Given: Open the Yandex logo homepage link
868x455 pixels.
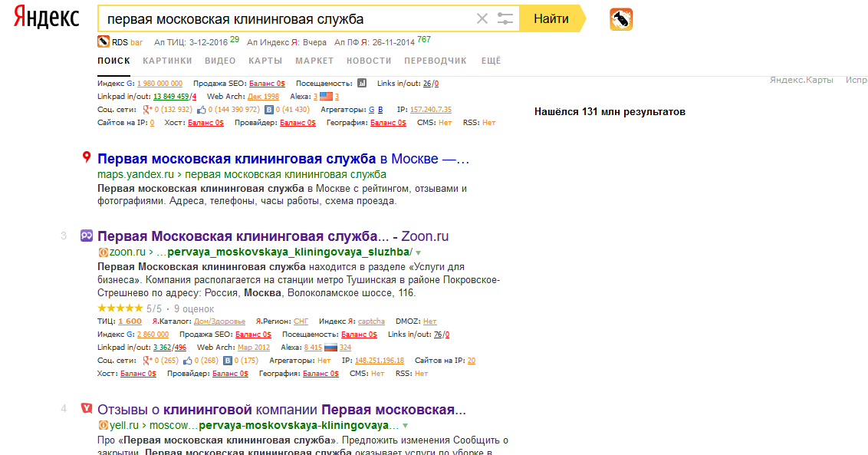Looking at the screenshot, I should (x=47, y=18).
